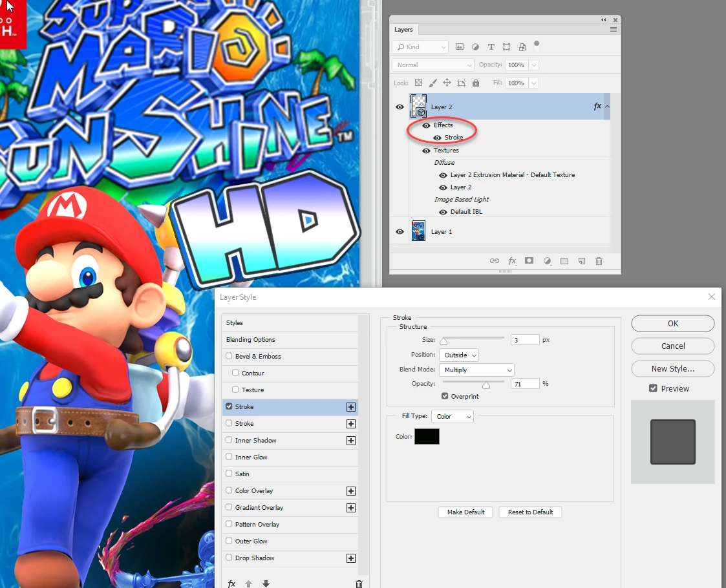Create a new layer icon
Image resolution: width=726 pixels, height=588 pixels.
pyautogui.click(x=582, y=261)
